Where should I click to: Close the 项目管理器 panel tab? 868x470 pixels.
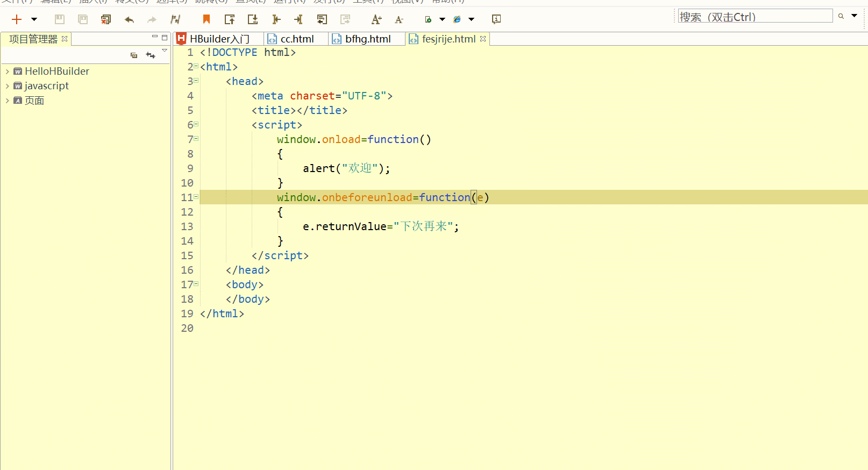[65, 39]
